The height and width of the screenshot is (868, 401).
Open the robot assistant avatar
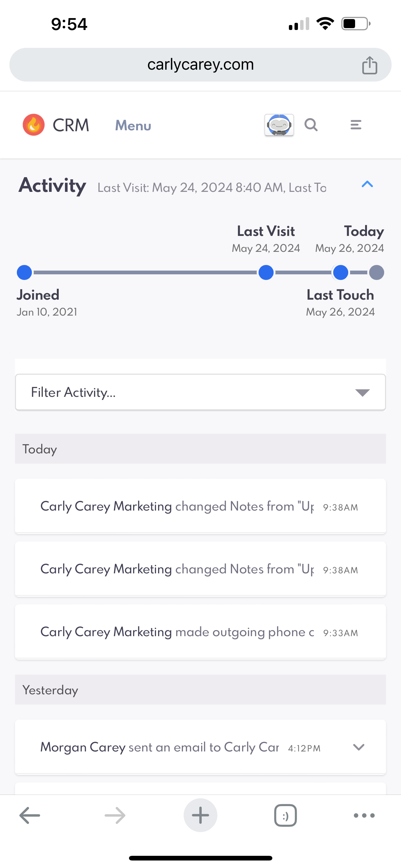click(x=279, y=125)
